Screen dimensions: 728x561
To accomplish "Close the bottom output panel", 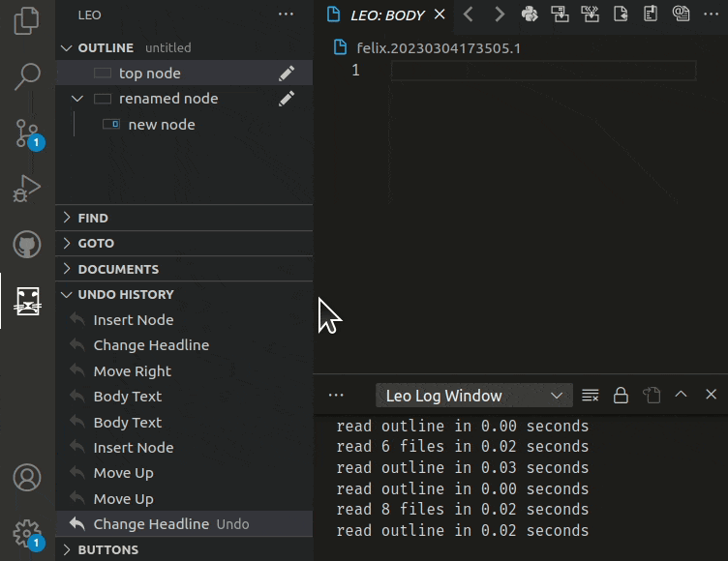I will [711, 395].
